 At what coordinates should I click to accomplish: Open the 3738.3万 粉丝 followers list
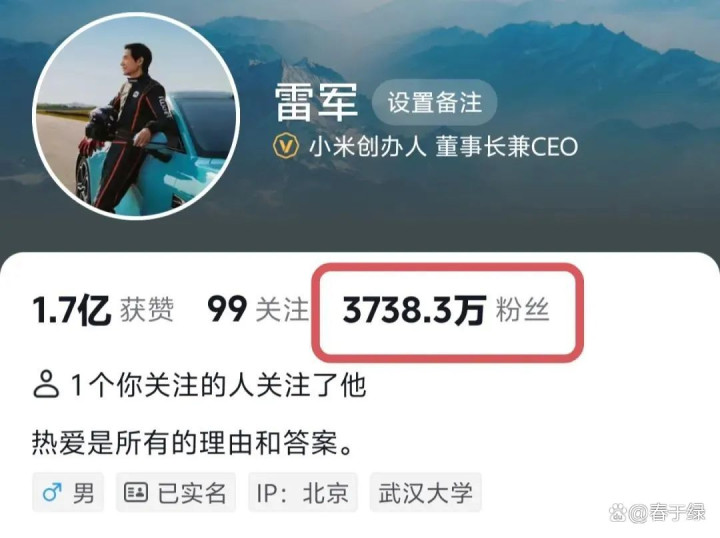446,310
